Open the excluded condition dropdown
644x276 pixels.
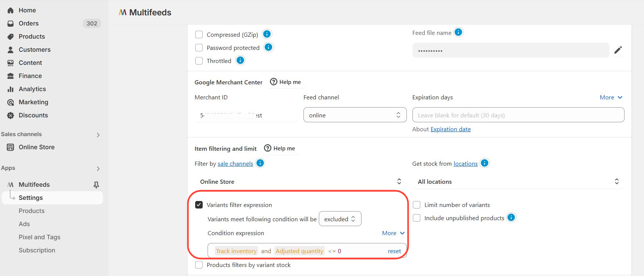(x=340, y=219)
